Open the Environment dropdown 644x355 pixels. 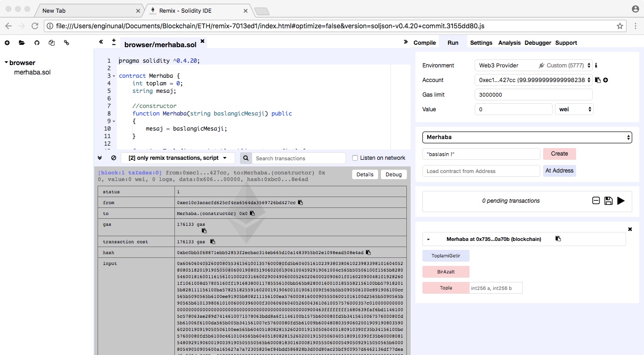point(533,66)
